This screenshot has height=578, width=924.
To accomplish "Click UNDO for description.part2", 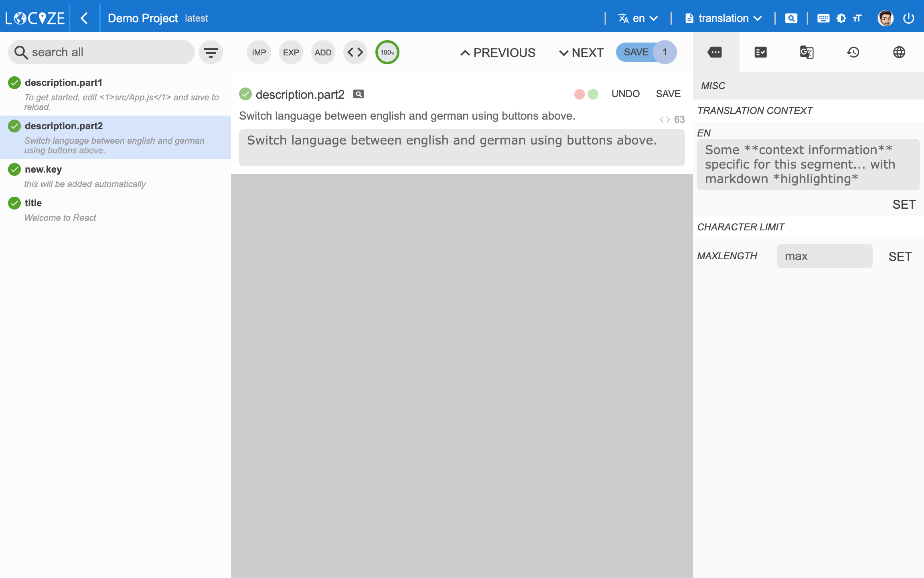I will (x=625, y=94).
